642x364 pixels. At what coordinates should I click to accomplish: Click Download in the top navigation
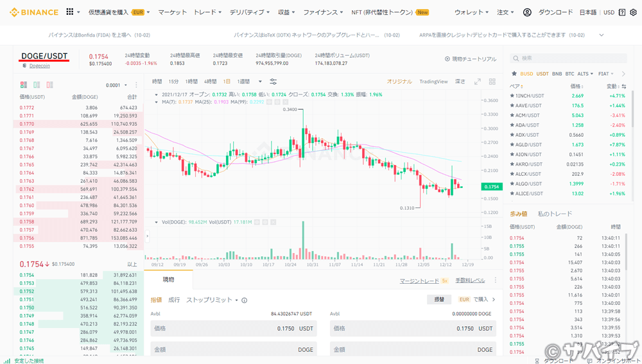coord(555,12)
